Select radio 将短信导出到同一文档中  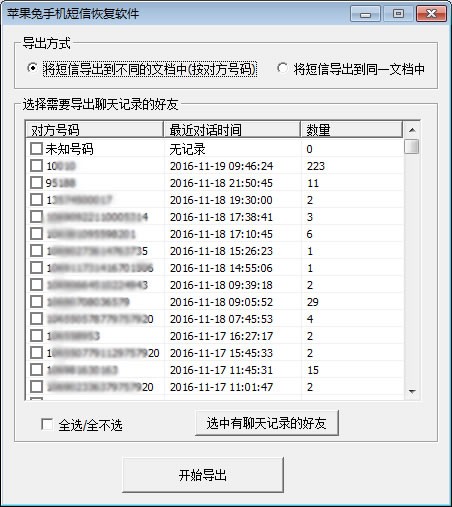tap(282, 68)
